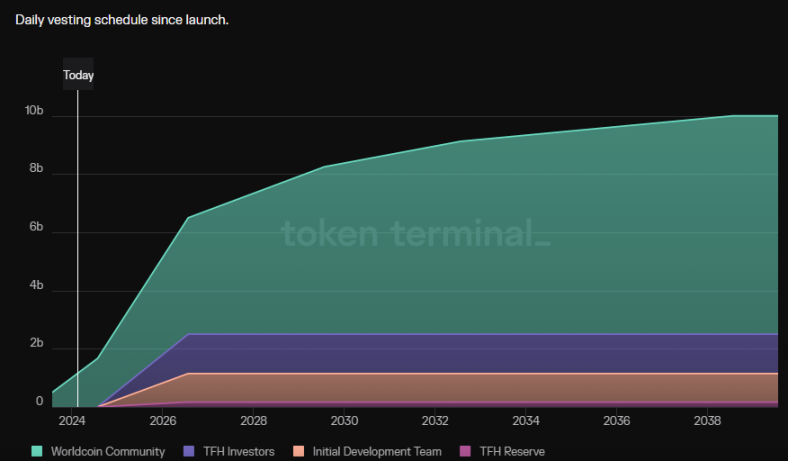Click the token terminal watermark
The width and height of the screenshot is (788, 461).
point(415,234)
